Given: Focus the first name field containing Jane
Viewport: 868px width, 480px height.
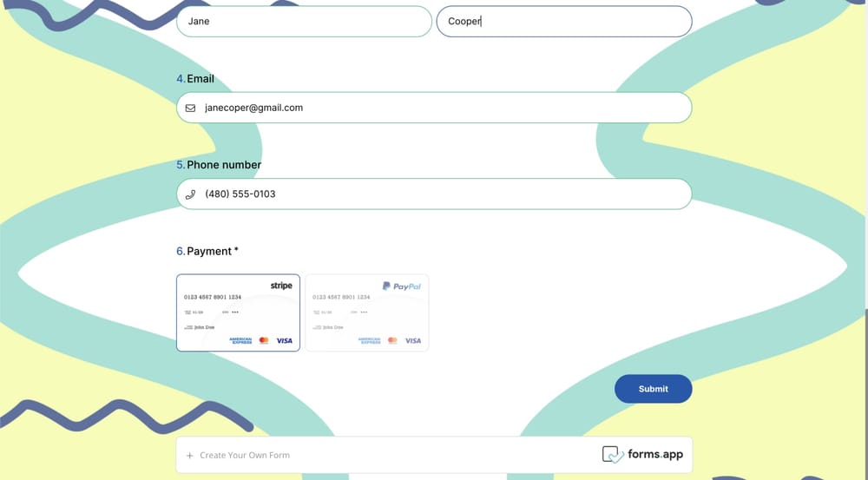Looking at the screenshot, I should coord(304,22).
